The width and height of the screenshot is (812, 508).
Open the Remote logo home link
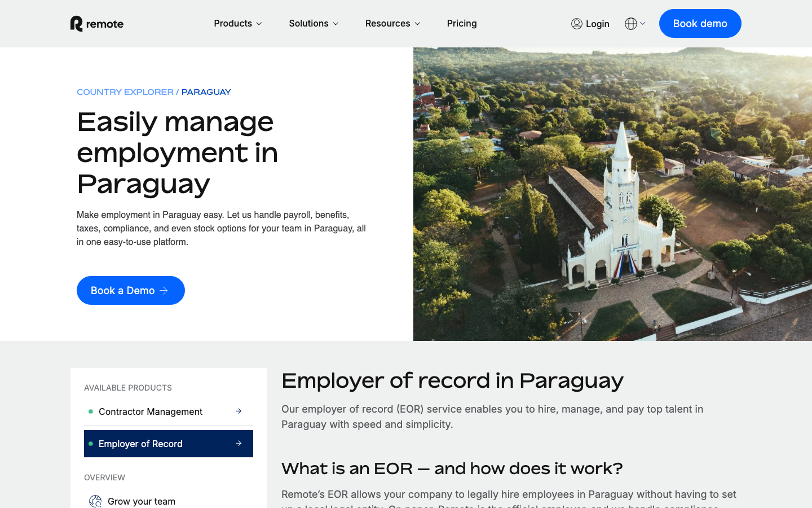[97, 24]
